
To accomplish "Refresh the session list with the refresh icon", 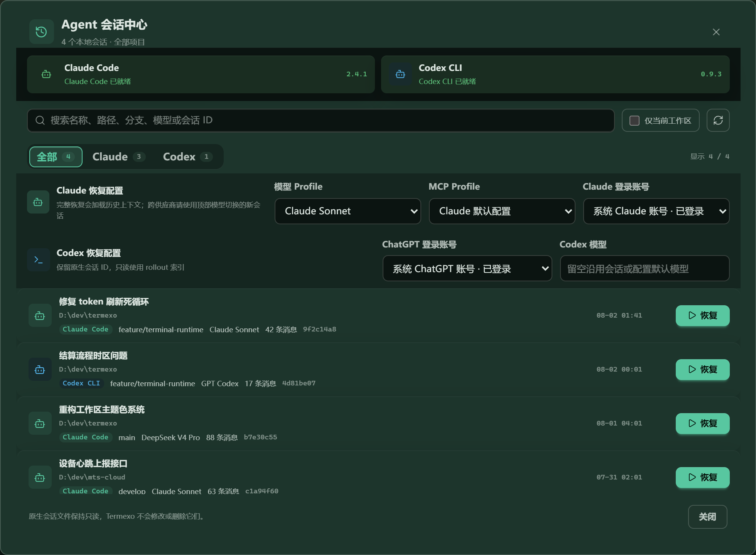I will coord(718,120).
